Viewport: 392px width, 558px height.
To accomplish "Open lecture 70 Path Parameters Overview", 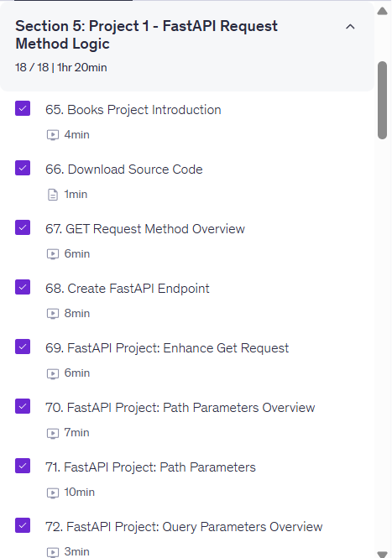I will click(x=180, y=408).
